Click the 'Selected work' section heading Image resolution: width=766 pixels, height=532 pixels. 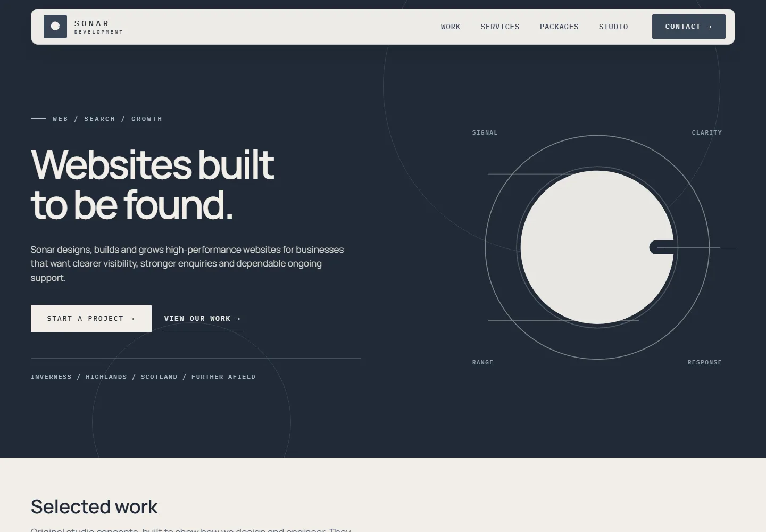click(94, 507)
